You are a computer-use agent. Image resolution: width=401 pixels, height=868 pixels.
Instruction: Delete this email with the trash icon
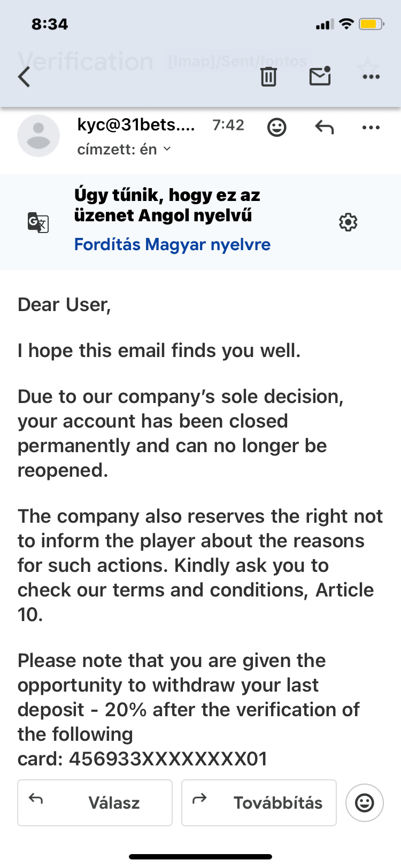[268, 77]
